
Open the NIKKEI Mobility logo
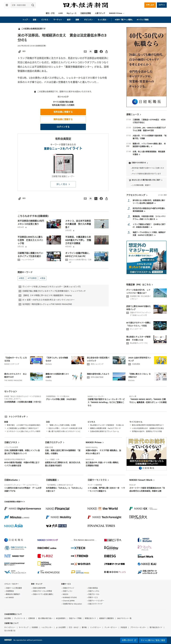[58, 517]
